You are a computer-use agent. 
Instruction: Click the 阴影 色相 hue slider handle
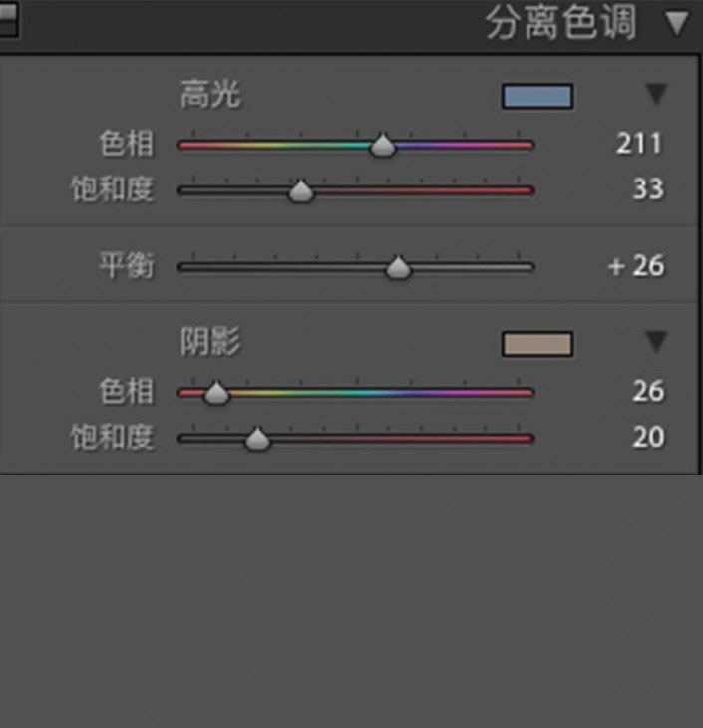coord(216,394)
